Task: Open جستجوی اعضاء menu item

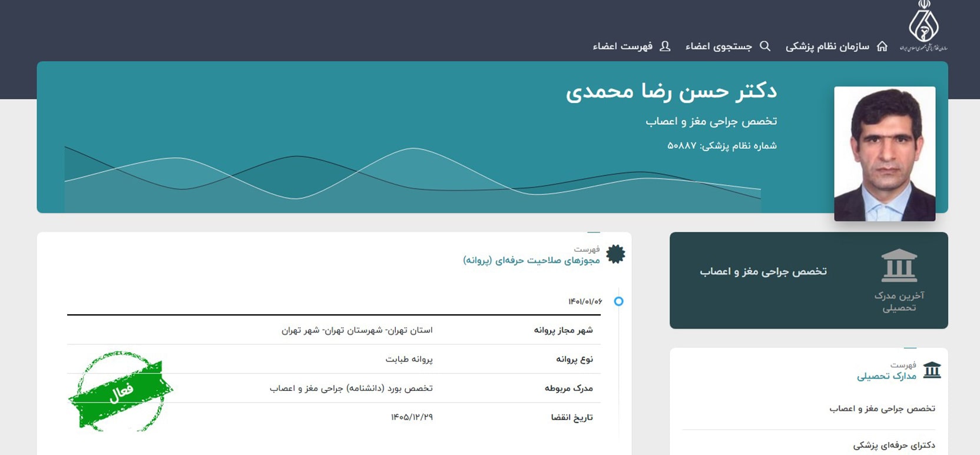Action: [x=719, y=46]
